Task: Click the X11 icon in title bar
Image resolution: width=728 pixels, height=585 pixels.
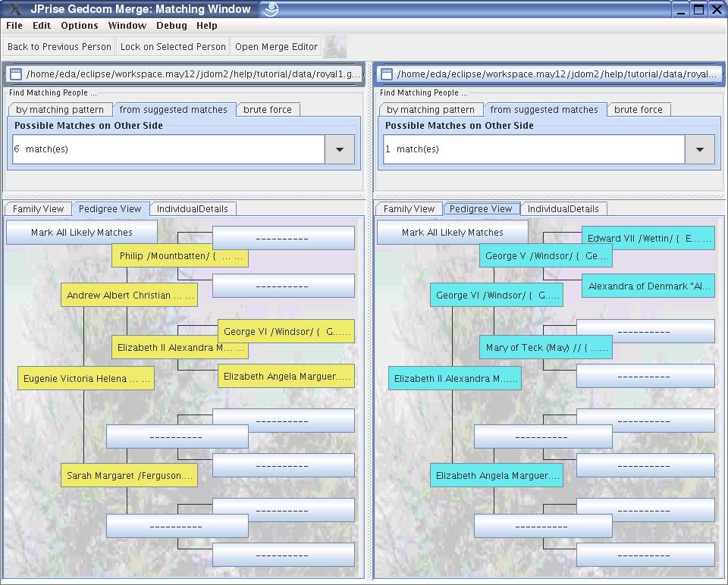Action: 14,9
